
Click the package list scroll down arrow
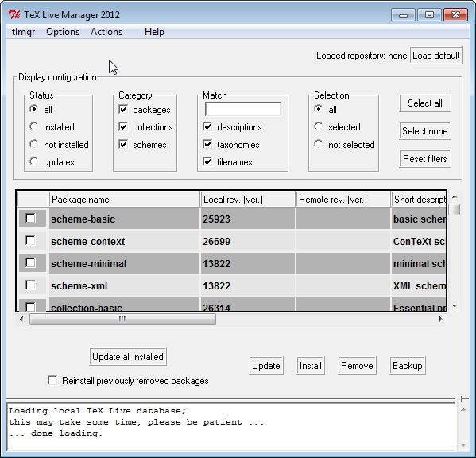click(455, 306)
